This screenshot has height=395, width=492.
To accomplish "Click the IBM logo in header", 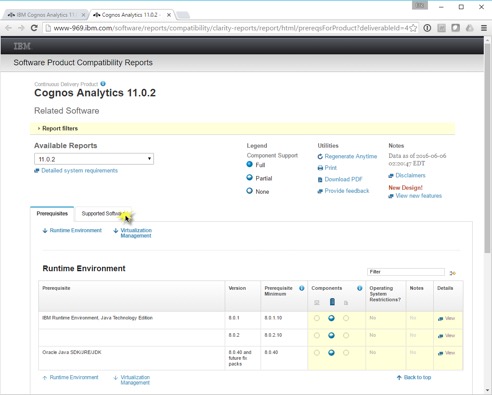I will coord(22,46).
